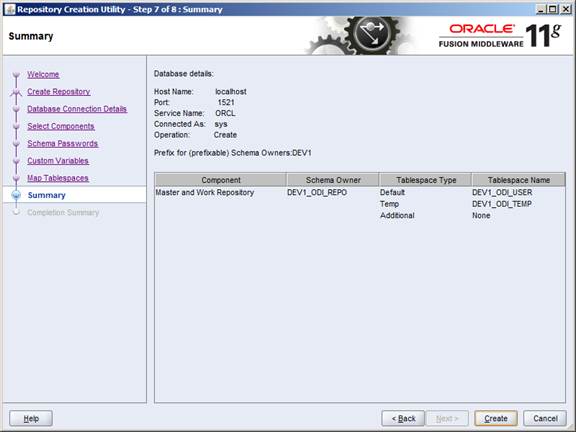Screen dimensions: 576x432
Task: Click the Temp tablespace type cell
Action: click(x=389, y=204)
